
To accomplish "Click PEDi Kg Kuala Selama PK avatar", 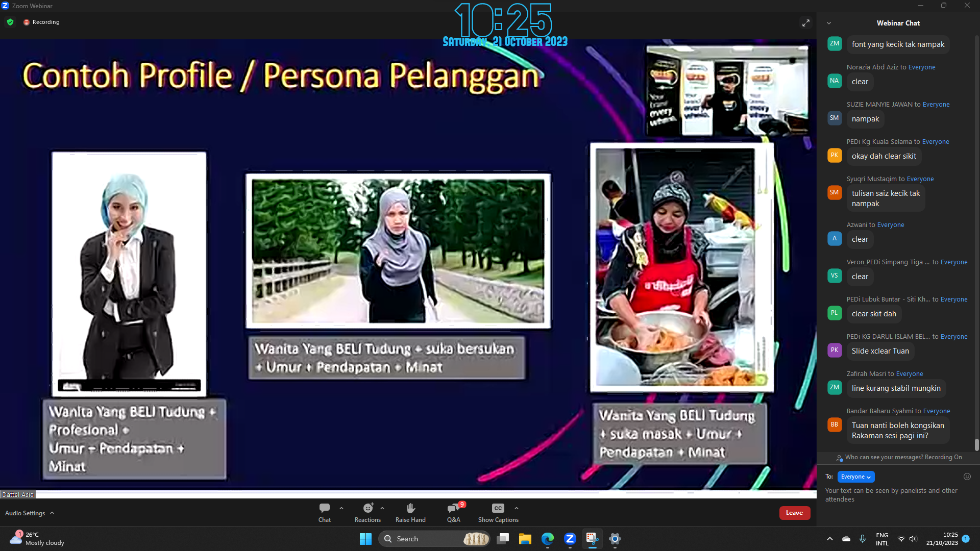I will [x=835, y=155].
